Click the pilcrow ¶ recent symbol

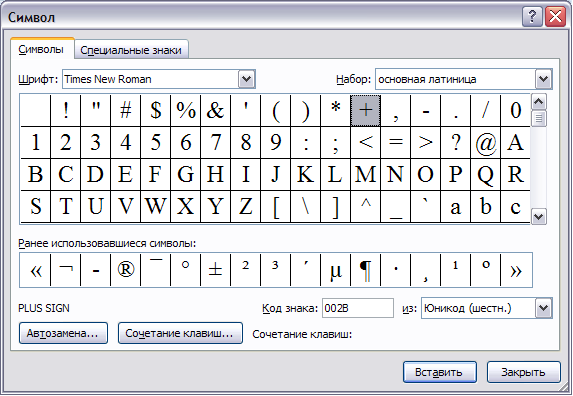(365, 270)
